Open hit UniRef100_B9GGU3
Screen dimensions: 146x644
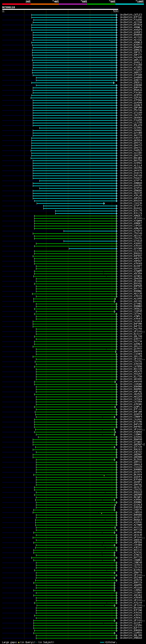tap(131, 254)
